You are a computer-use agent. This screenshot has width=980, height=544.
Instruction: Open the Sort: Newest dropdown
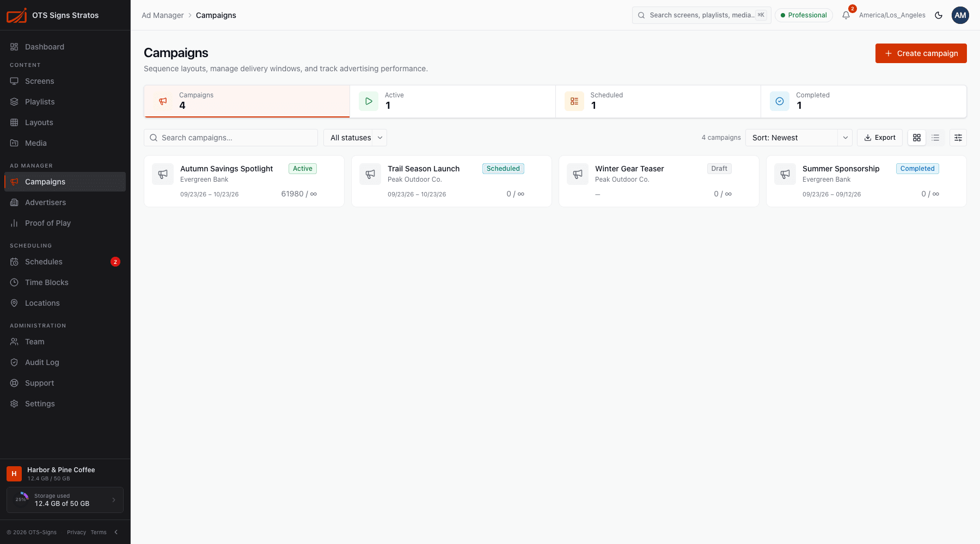(x=799, y=138)
